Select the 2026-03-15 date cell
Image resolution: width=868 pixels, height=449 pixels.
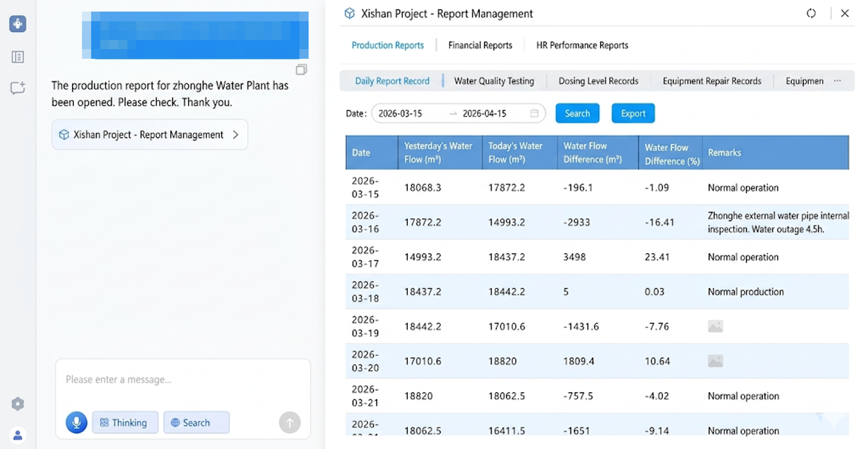click(366, 187)
